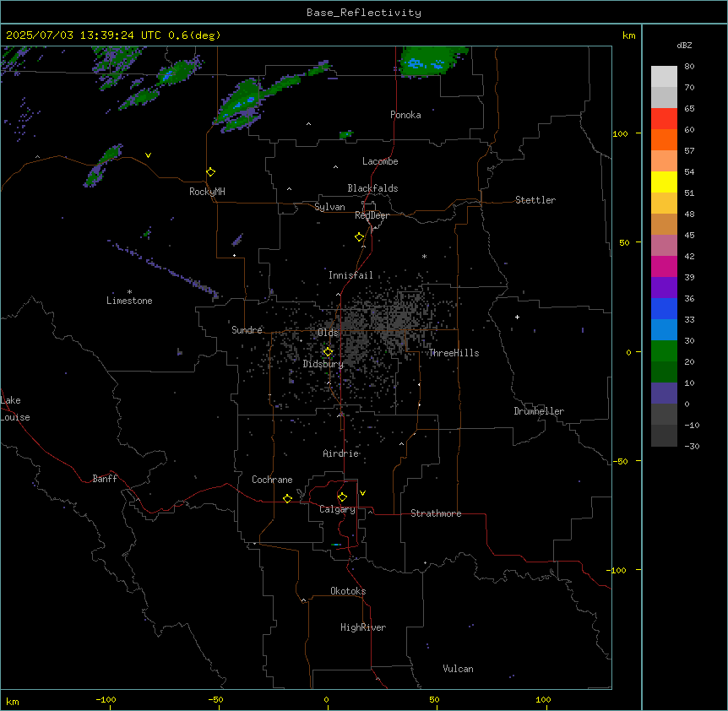Click the yellow diamond marker above Didsbury

pyautogui.click(x=328, y=352)
